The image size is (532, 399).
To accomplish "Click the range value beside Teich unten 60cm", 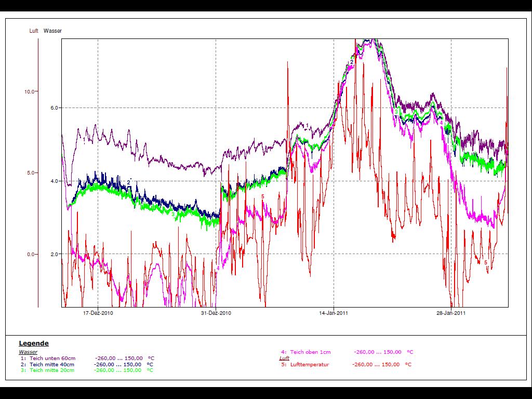I will tap(119, 358).
